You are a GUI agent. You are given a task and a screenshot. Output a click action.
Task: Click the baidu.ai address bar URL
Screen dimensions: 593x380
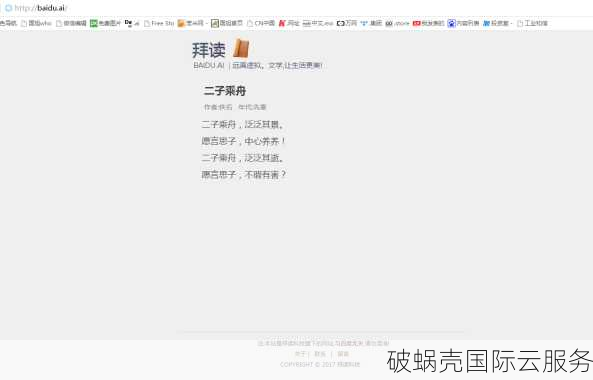click(x=40, y=8)
